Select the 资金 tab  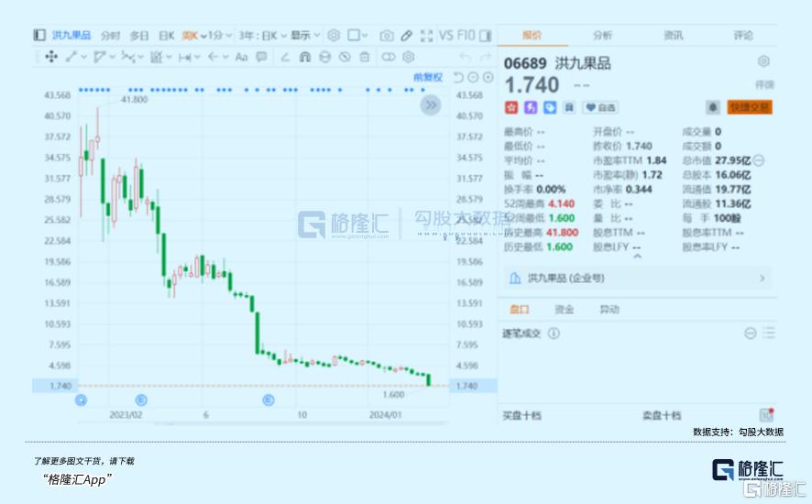point(564,309)
